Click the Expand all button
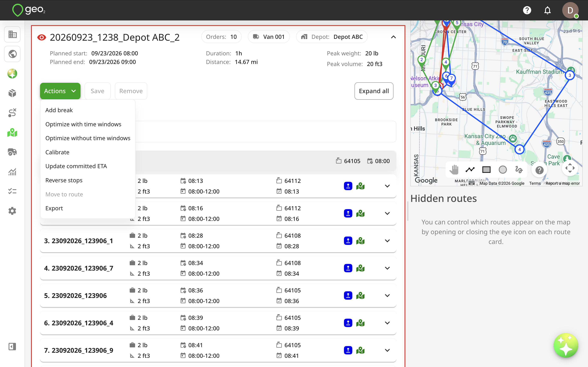The width and height of the screenshot is (588, 367). (x=374, y=91)
